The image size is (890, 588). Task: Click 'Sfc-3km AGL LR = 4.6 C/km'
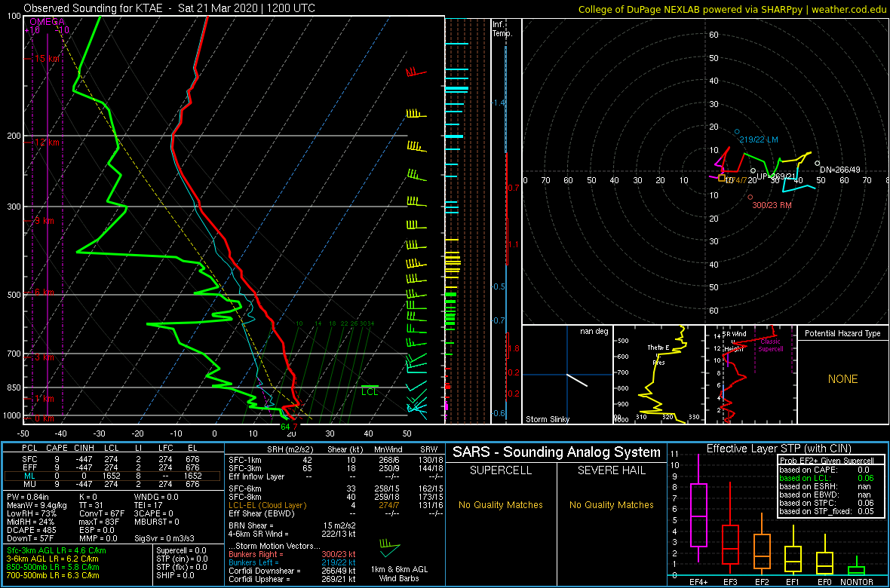pos(57,551)
